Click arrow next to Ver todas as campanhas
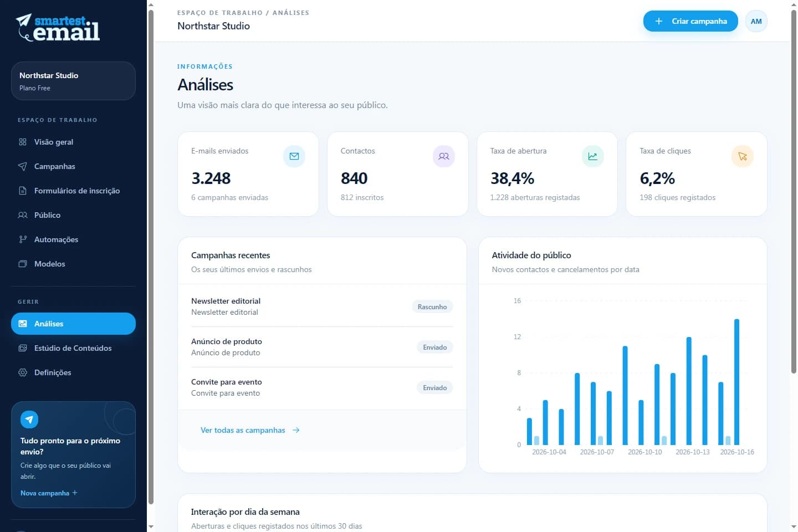 pyautogui.click(x=296, y=430)
